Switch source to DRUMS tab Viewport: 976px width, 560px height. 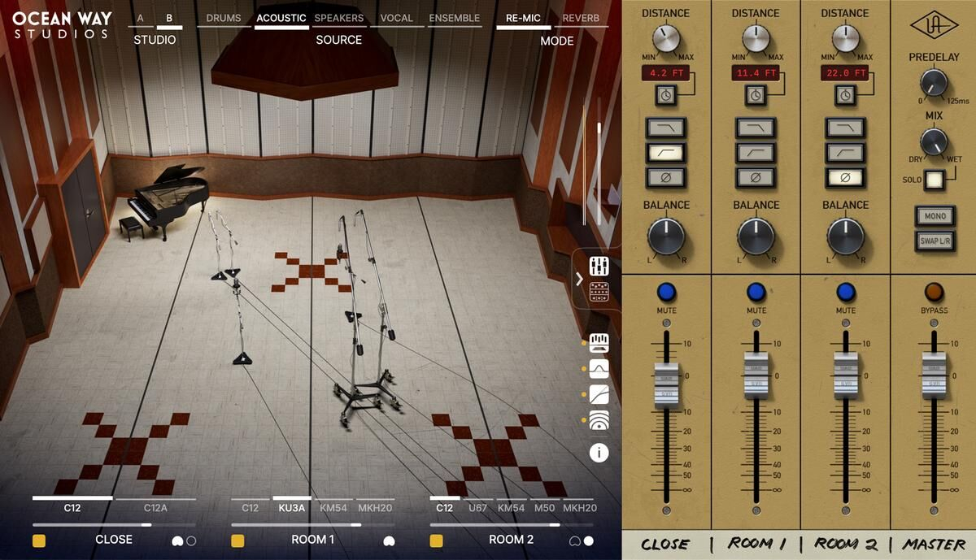point(224,18)
